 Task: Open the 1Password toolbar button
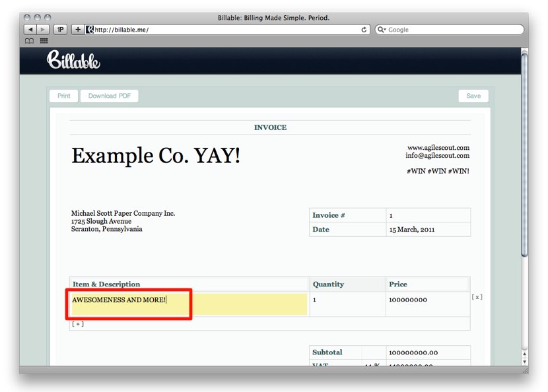click(61, 30)
